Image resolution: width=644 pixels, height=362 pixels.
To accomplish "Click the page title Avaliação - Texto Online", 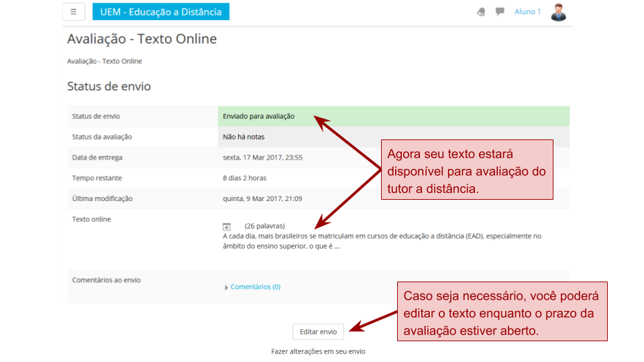I will pos(142,39).
